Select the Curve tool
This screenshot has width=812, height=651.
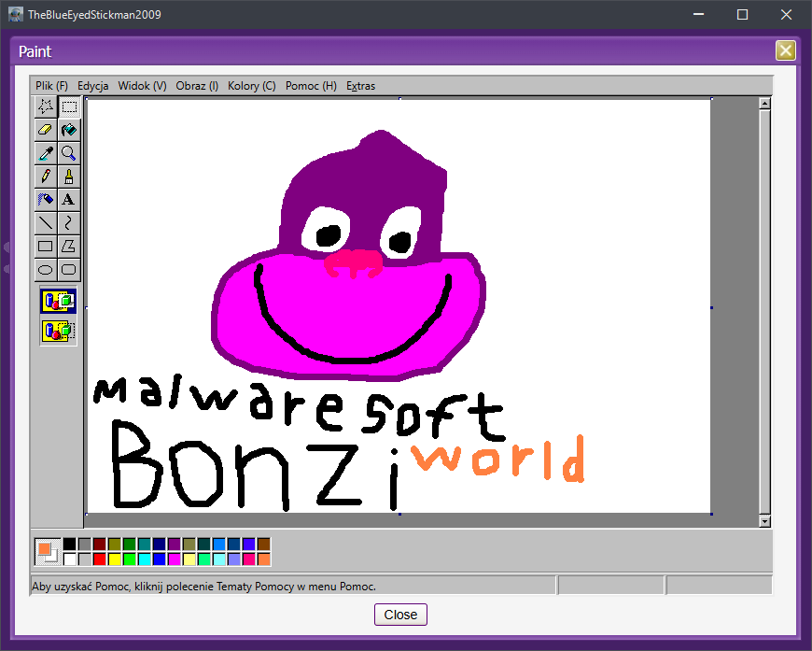69,223
